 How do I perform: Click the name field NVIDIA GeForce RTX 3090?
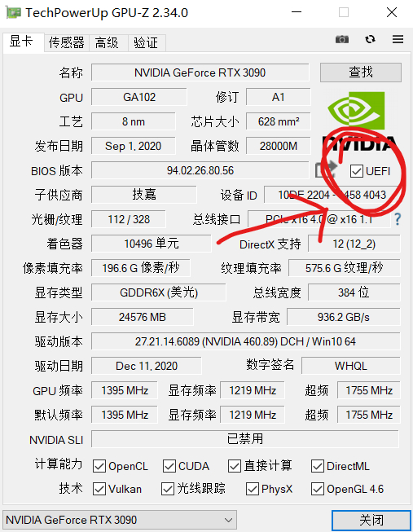200,73
